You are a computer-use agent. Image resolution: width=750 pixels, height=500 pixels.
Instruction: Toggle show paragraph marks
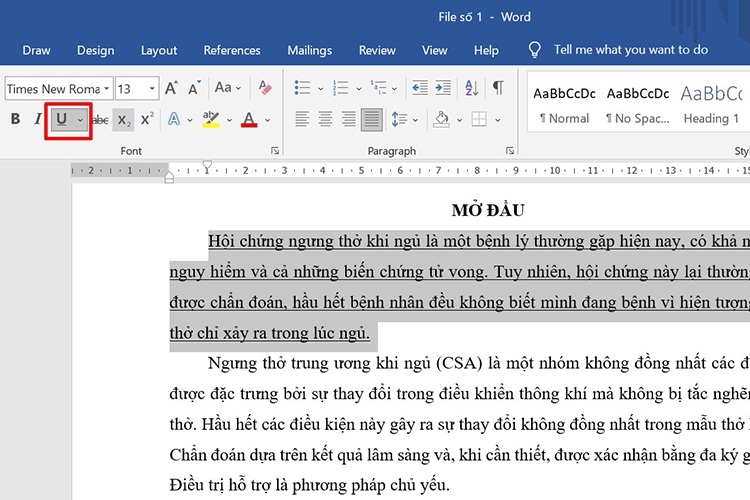tap(498, 88)
